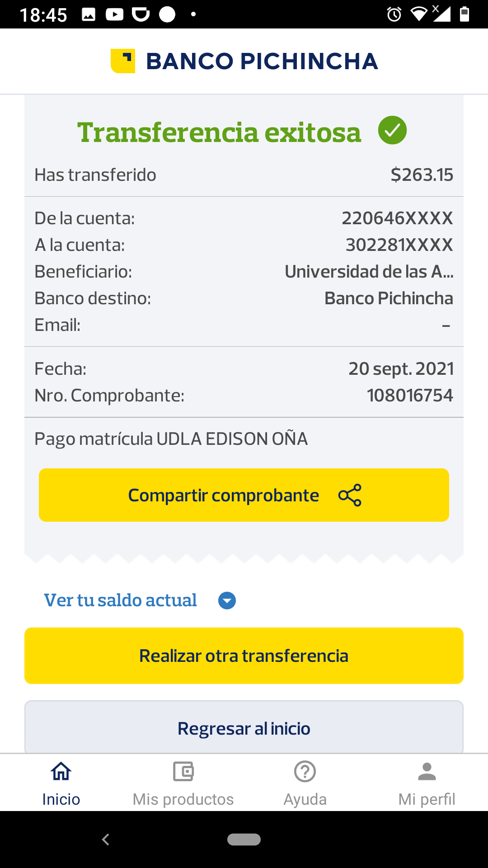Tap the Nro. Comprobante number 108016754
Image resolution: width=488 pixels, height=868 pixels.
click(x=410, y=396)
